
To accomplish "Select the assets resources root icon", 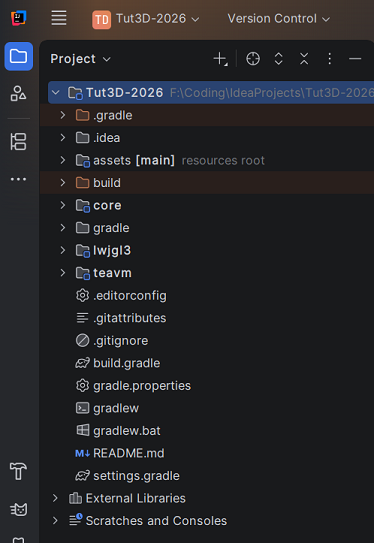I will click(x=83, y=160).
